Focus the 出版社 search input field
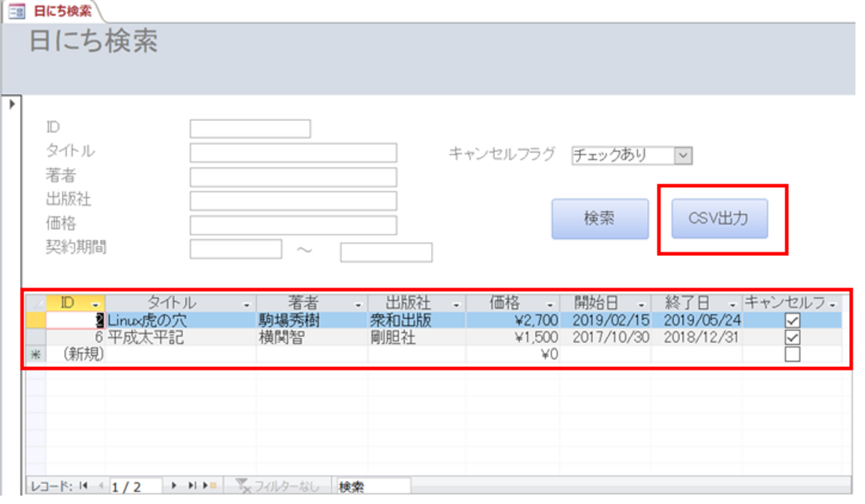Image resolution: width=865 pixels, height=504 pixels. [293, 201]
